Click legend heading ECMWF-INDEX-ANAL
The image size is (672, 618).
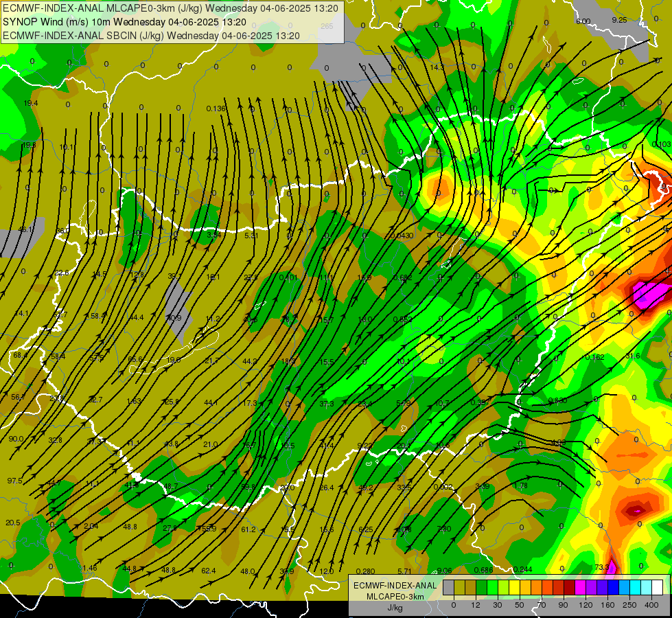pyautogui.click(x=395, y=586)
